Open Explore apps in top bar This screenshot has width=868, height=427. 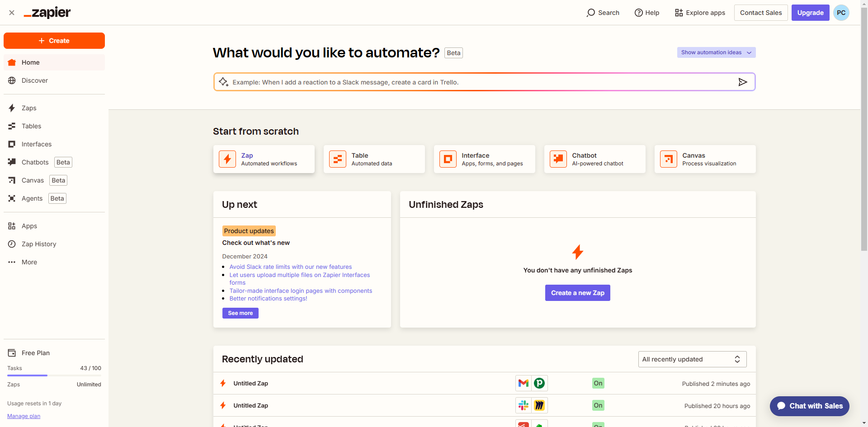(700, 13)
